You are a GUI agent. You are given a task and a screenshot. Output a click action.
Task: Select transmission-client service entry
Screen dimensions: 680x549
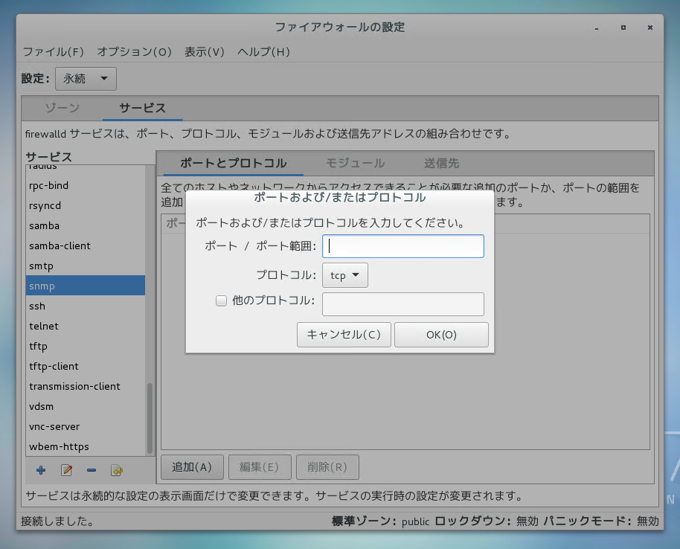85,386
